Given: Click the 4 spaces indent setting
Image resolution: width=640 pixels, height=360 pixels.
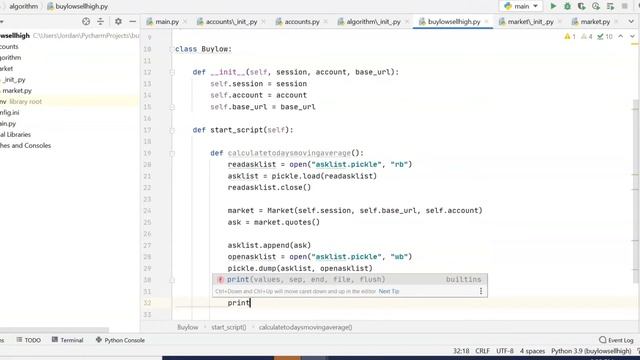Looking at the screenshot, I should [x=532, y=351].
